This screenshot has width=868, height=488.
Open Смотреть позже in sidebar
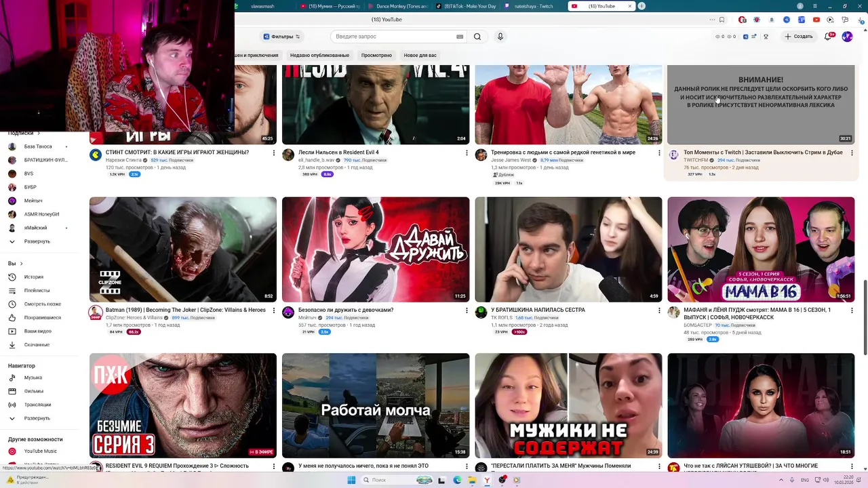pos(42,304)
